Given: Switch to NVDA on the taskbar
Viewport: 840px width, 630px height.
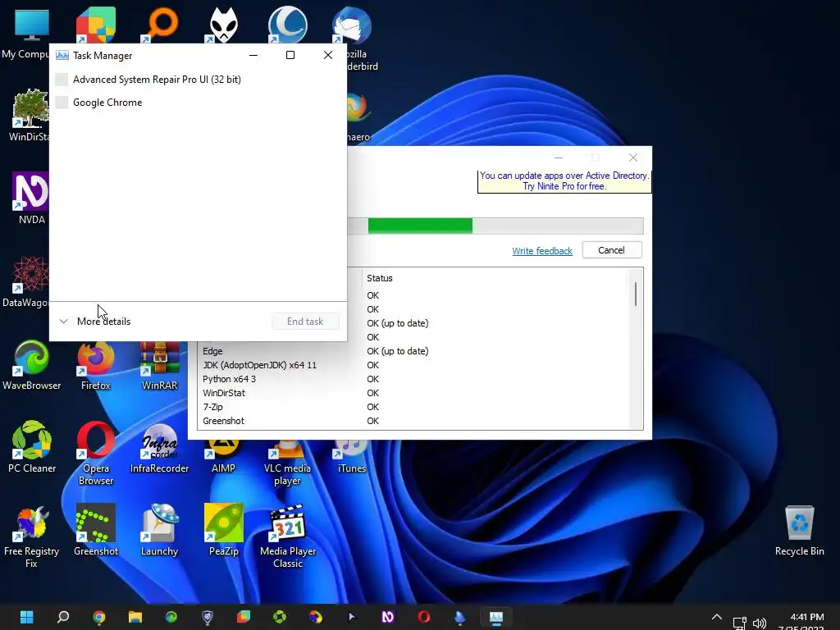Looking at the screenshot, I should pos(388,617).
